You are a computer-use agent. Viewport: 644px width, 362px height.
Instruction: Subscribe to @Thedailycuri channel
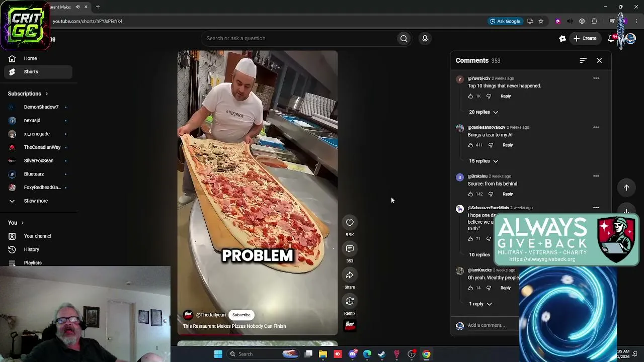[242, 315]
